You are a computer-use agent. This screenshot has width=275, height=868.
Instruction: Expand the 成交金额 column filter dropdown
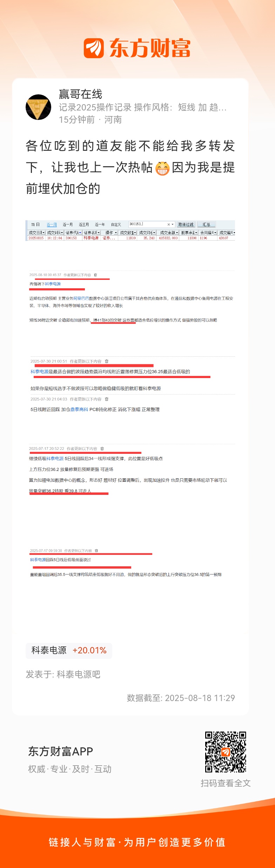(177, 233)
